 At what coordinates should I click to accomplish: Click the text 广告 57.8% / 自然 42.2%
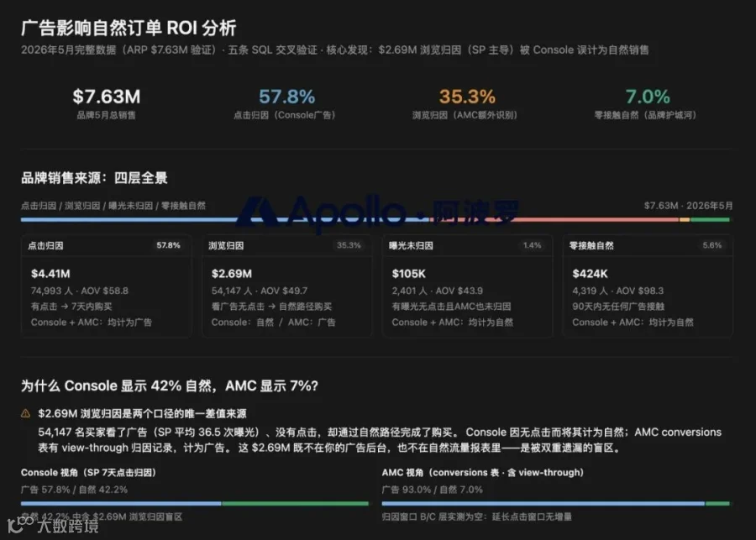point(74,490)
